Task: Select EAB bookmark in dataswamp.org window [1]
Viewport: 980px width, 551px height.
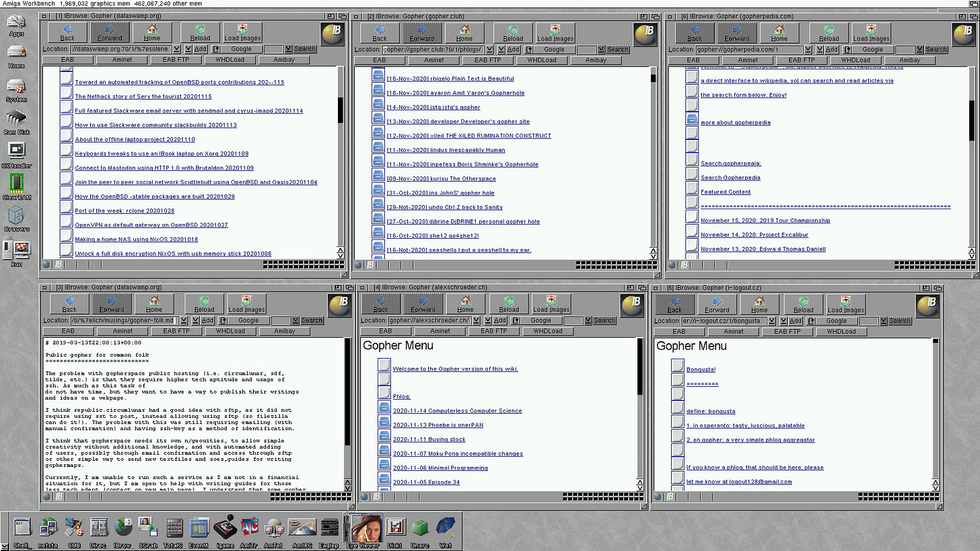Action: coord(68,60)
